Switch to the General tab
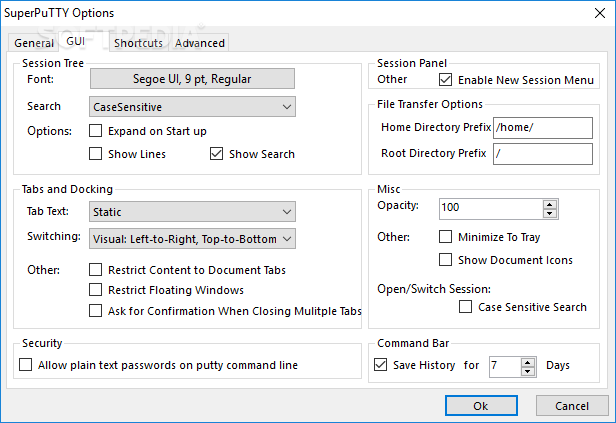Viewport: 616px width, 423px height. 33,43
